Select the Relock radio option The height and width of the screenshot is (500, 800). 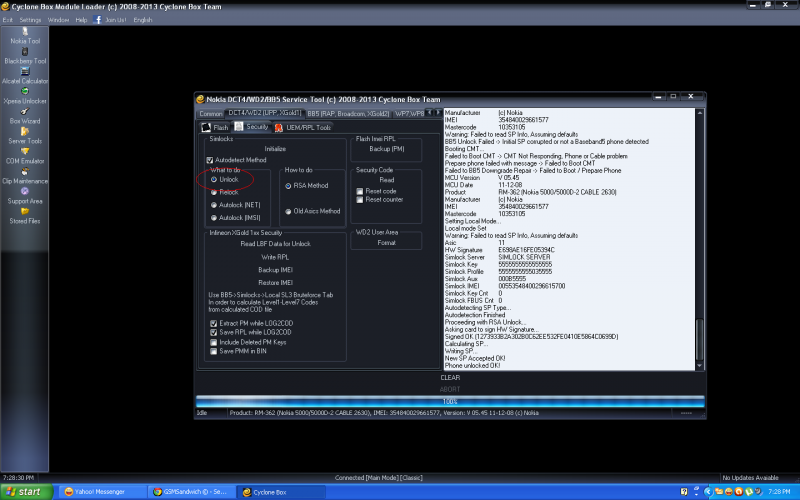pos(214,191)
